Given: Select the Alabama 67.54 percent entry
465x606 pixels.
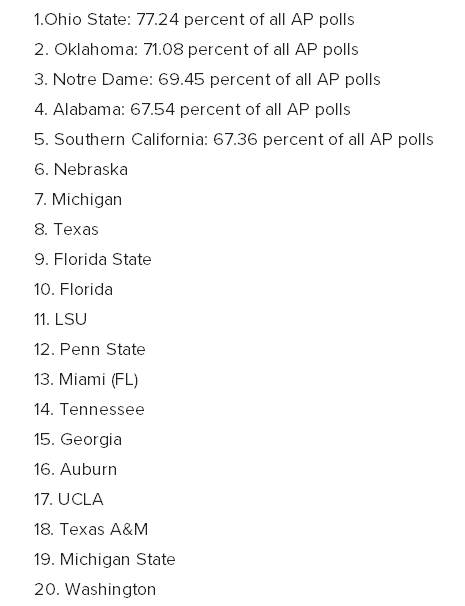Looking at the screenshot, I should [192, 109].
